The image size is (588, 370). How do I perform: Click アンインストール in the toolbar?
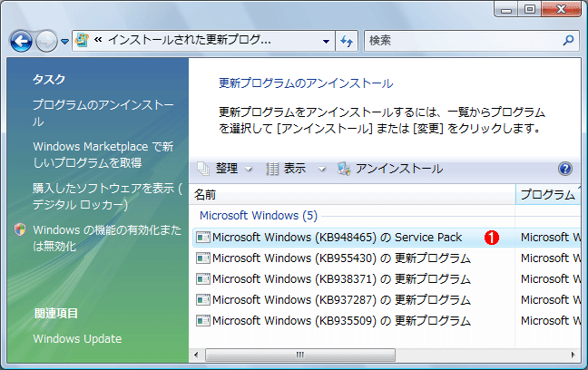coord(390,169)
